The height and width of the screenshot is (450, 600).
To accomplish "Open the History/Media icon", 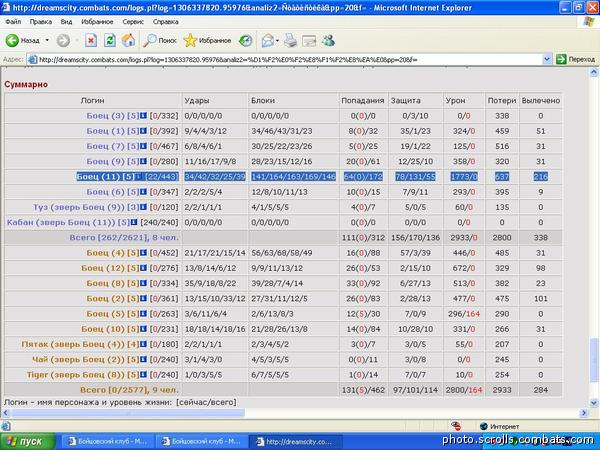I will click(245, 40).
